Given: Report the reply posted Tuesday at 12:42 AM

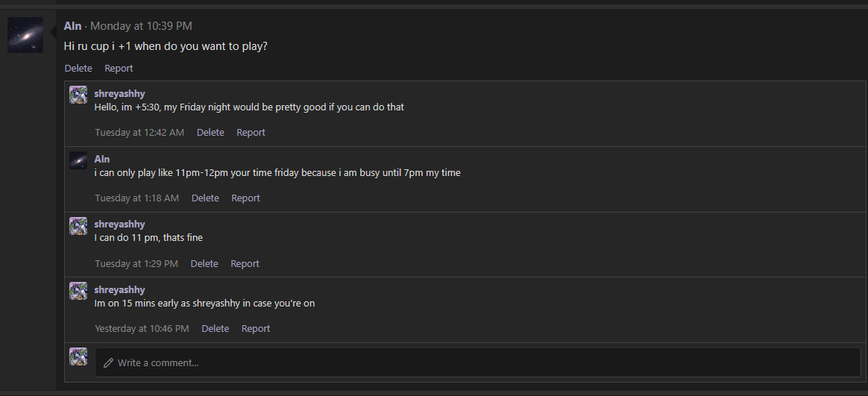Looking at the screenshot, I should click(x=251, y=133).
